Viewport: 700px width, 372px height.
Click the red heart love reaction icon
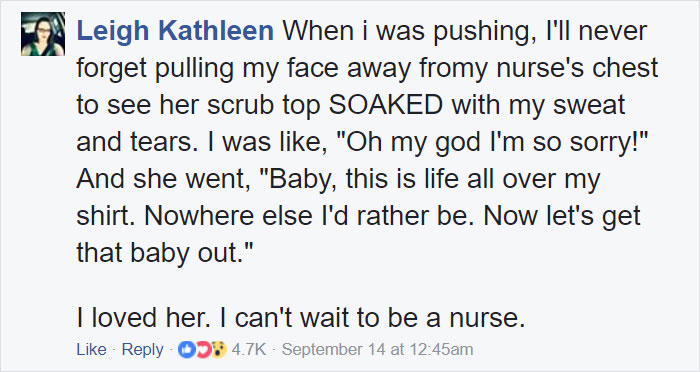coord(202,350)
